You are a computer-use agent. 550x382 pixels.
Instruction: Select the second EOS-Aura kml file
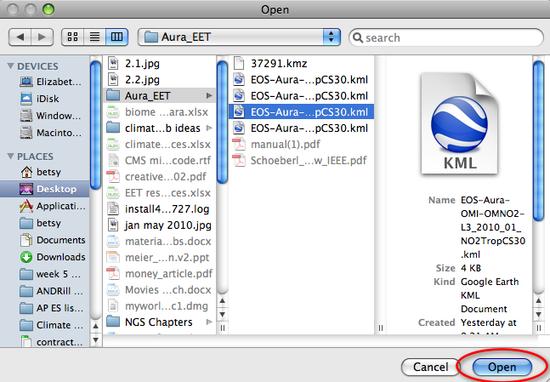(x=301, y=96)
